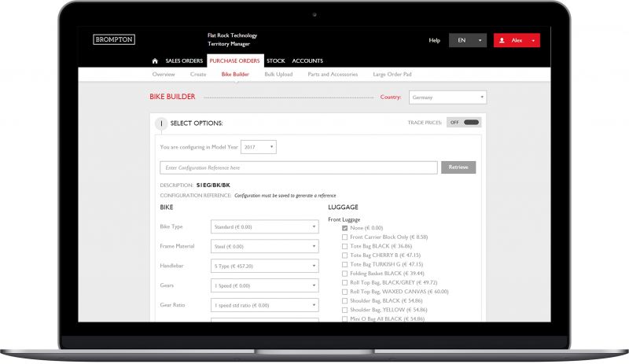Check Front Carrier Block Only checkbox
The height and width of the screenshot is (364, 629).
click(344, 237)
